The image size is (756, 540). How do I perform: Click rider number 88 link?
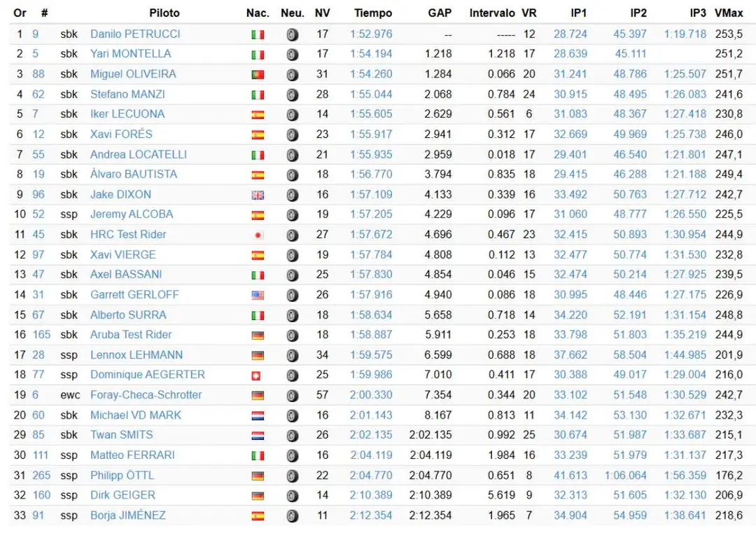38,74
